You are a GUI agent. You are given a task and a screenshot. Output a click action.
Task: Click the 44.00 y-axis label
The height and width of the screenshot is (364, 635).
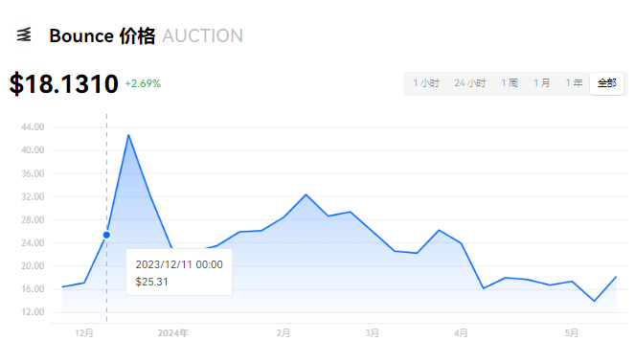(33, 127)
